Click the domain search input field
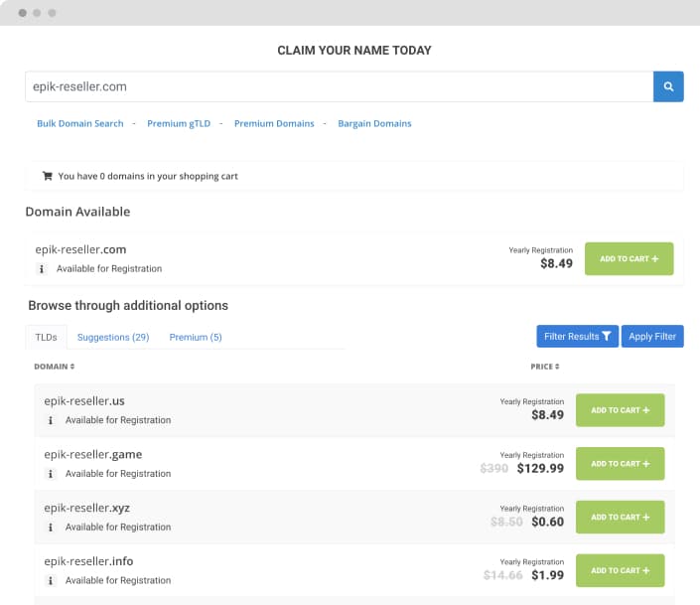700x605 pixels. point(340,86)
